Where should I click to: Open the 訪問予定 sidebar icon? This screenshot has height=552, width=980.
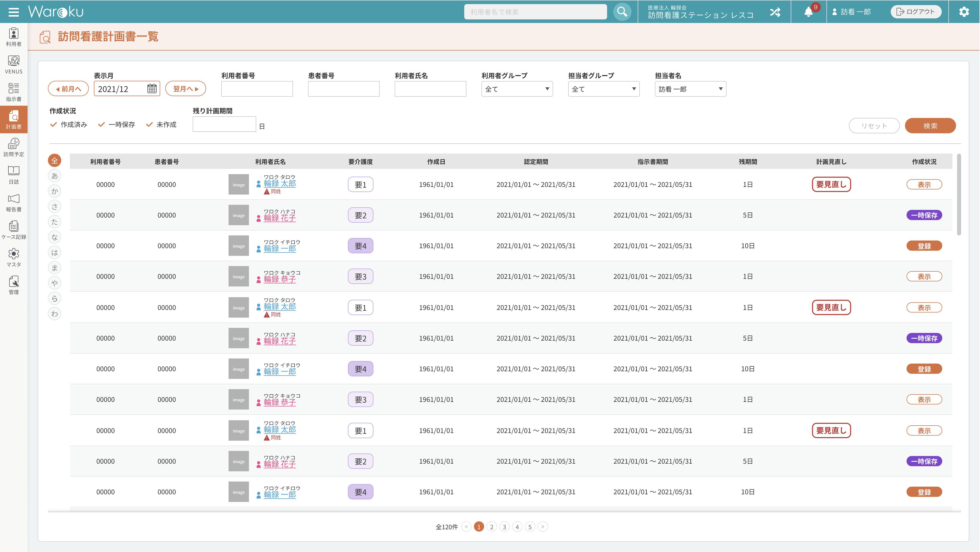click(x=14, y=147)
